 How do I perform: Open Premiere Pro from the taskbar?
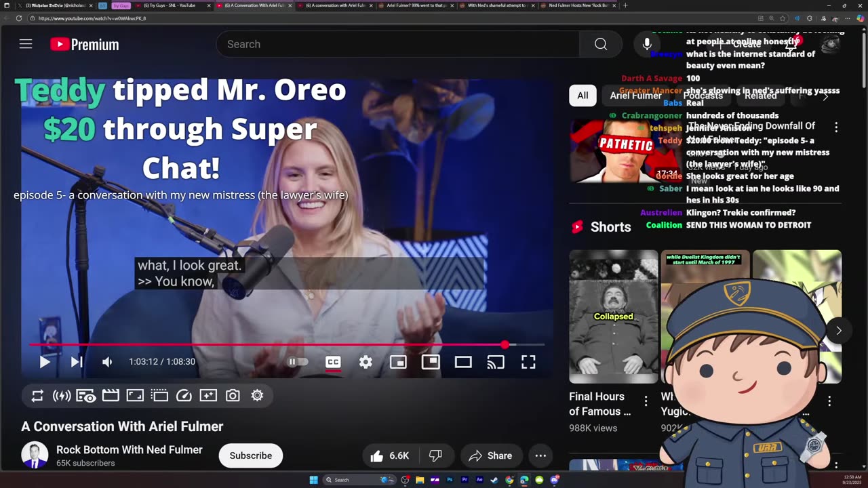point(465,480)
